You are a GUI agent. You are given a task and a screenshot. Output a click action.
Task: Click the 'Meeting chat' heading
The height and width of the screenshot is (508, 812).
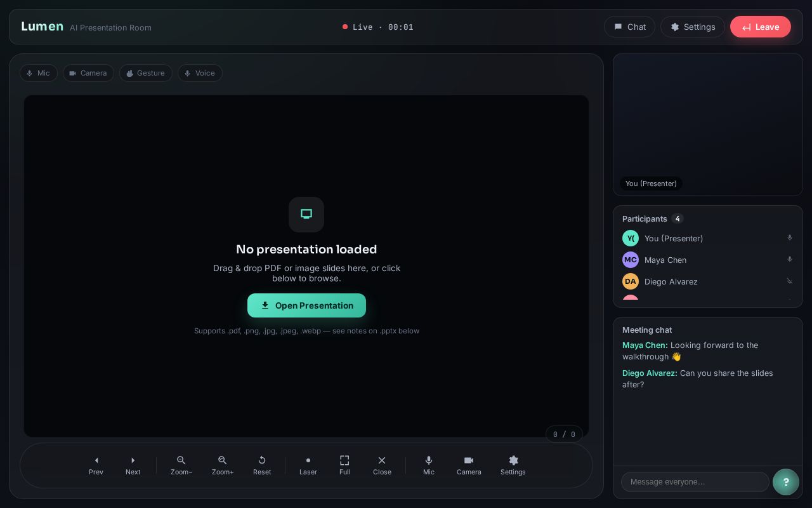(647, 330)
